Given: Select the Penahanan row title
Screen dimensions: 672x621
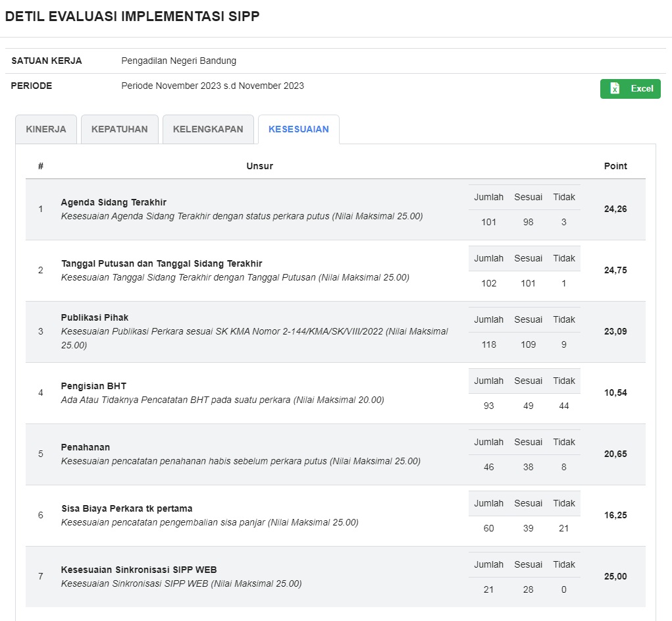Looking at the screenshot, I should 86,447.
